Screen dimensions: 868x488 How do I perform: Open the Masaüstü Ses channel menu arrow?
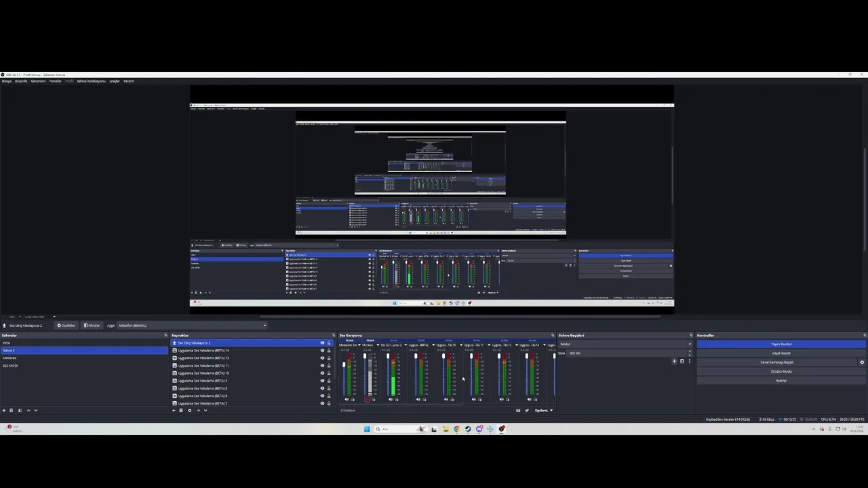point(359,345)
